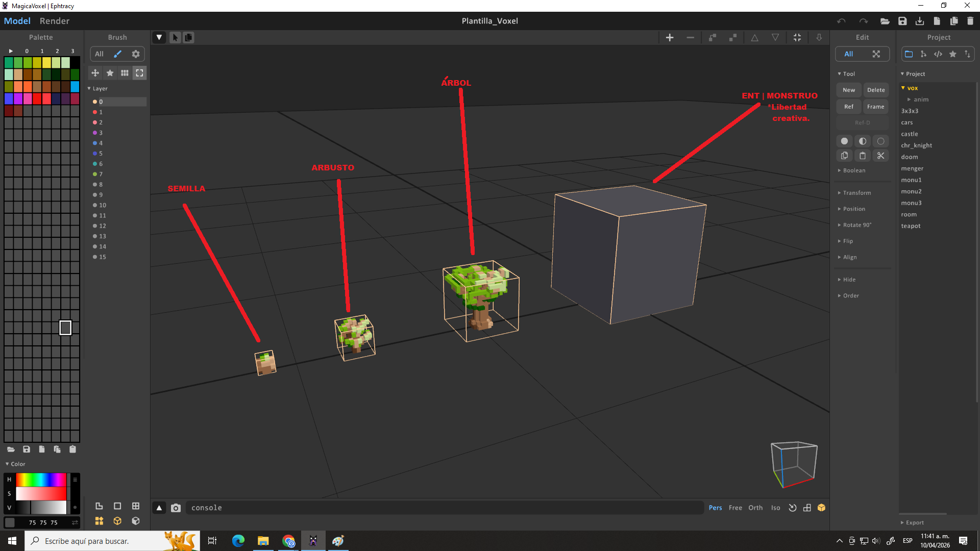Select the brush pencil icon in Brush panel
Image resolution: width=980 pixels, height=551 pixels.
pos(117,54)
